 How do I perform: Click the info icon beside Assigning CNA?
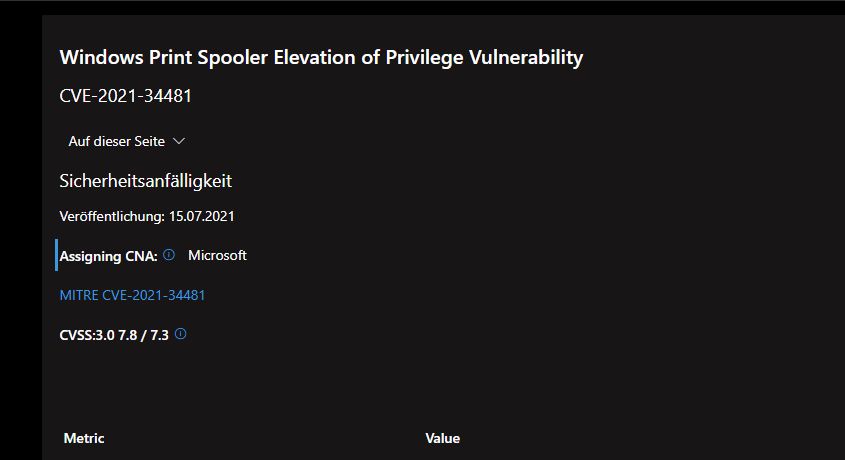point(169,255)
